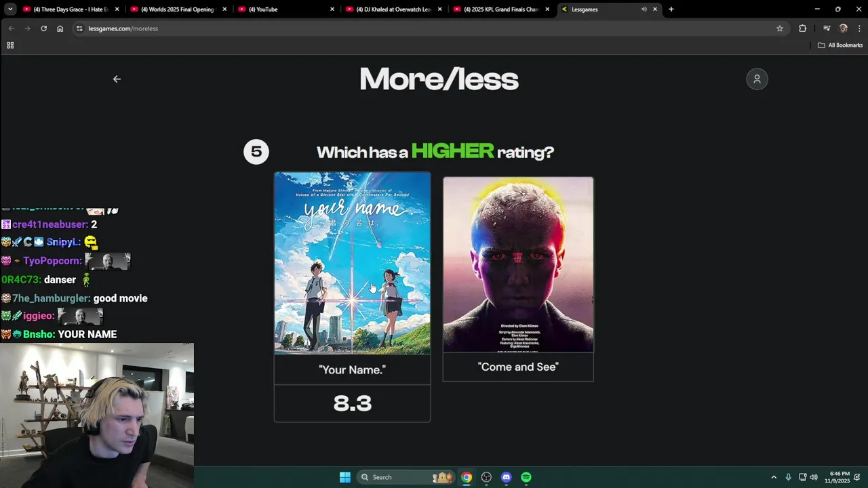868x488 pixels.
Task: Click the TyoPopcorn chat username
Action: [52, 261]
